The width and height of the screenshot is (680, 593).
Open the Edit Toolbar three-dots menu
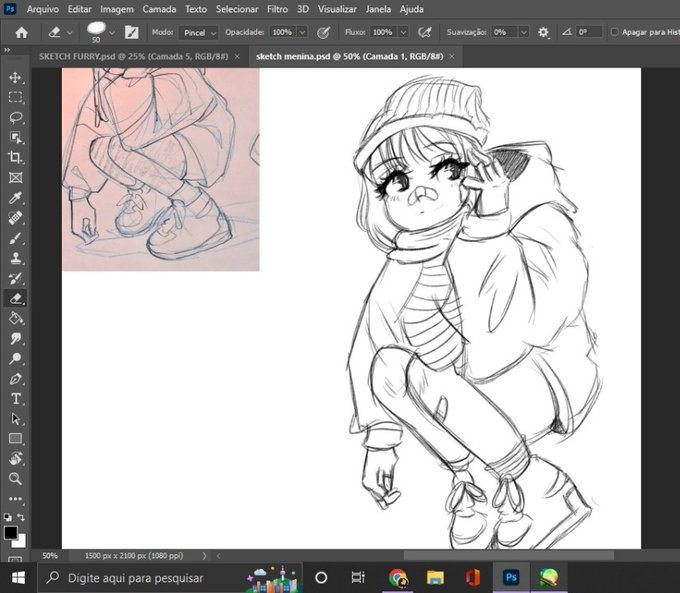point(16,499)
